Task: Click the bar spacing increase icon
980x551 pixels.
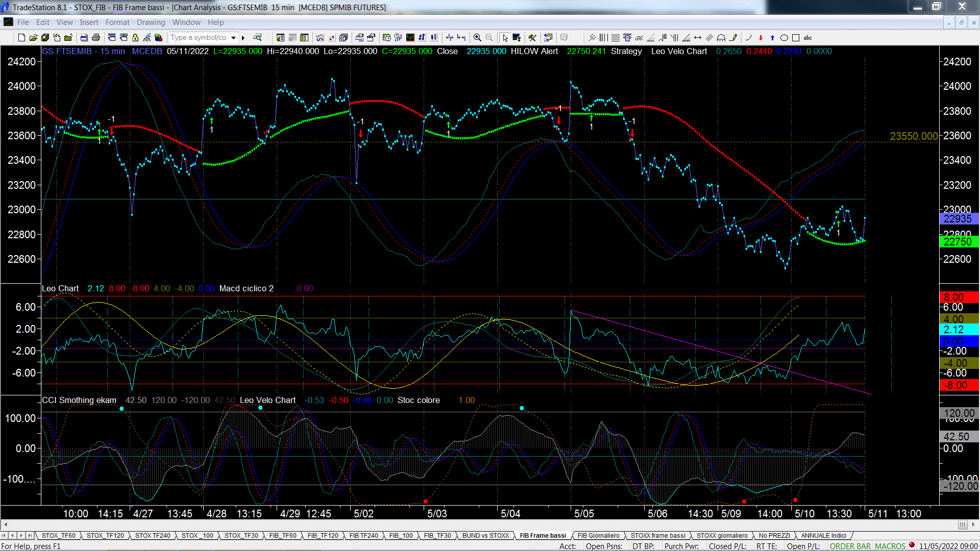Action: [461, 37]
